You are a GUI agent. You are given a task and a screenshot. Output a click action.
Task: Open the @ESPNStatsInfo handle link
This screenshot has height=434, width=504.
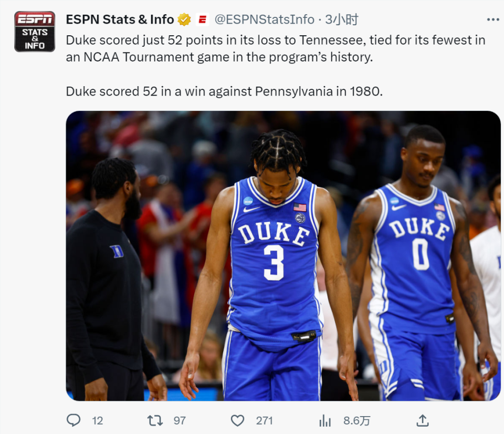point(264,20)
